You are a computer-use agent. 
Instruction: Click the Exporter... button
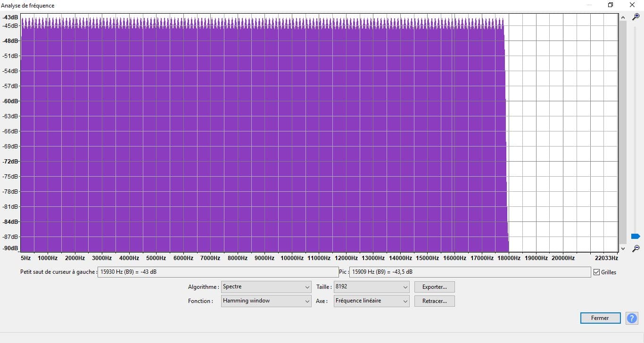point(435,286)
